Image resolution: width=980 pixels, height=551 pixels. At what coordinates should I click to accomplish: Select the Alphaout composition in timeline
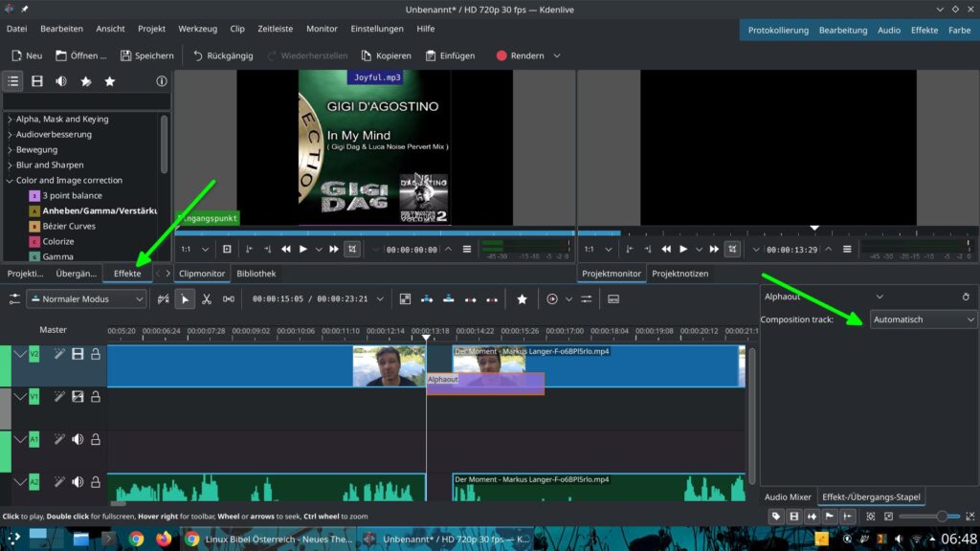point(485,384)
